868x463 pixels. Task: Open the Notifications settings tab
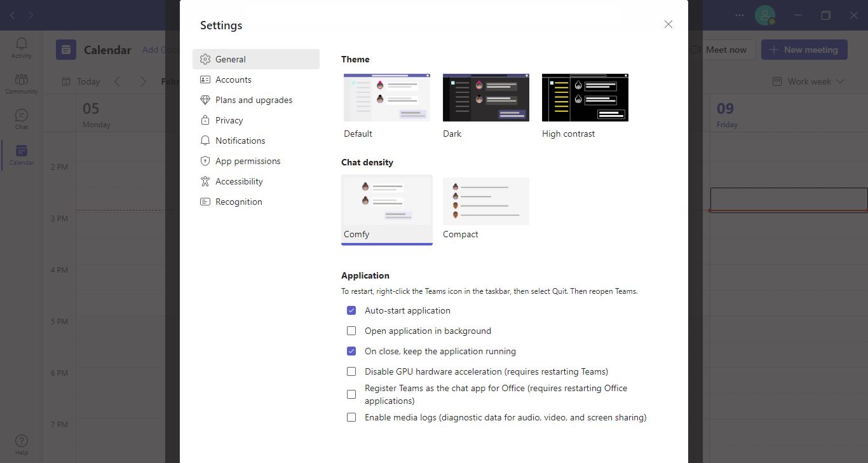pyautogui.click(x=256, y=141)
